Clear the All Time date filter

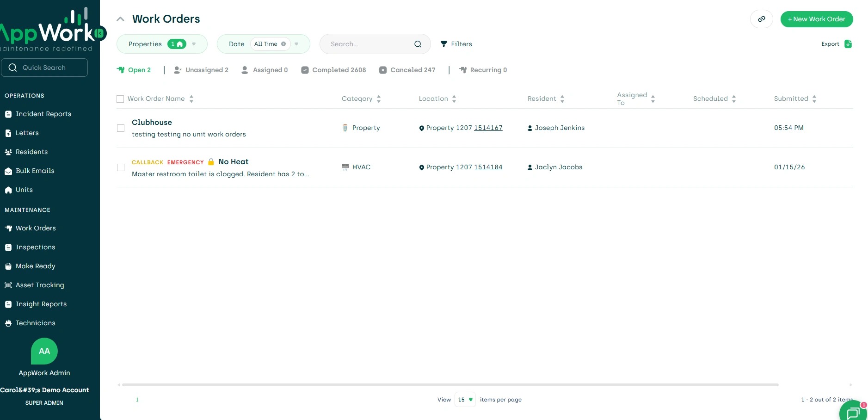283,44
